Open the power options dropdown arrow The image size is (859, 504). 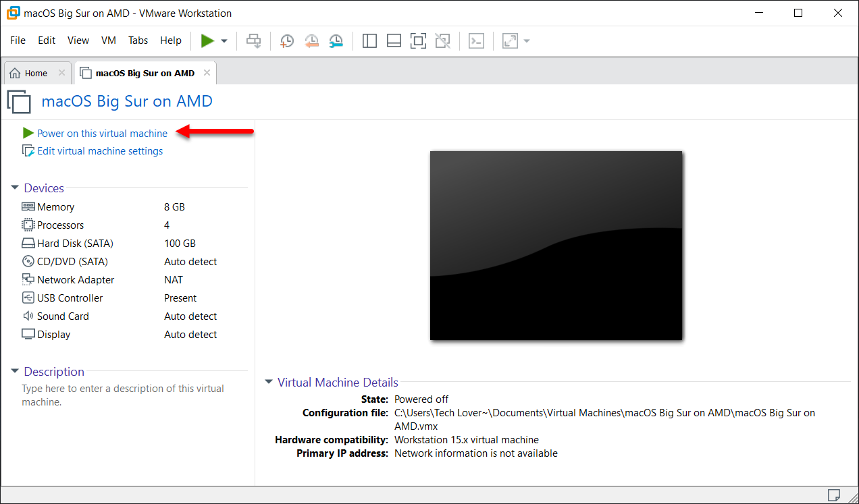224,41
